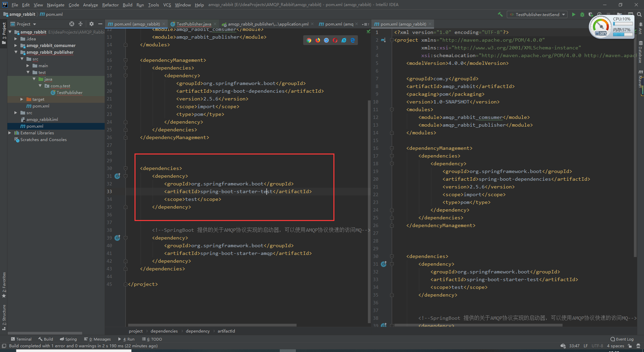Build the project with the hammer icon
Image resolution: width=644 pixels, height=352 pixels.
(500, 14)
